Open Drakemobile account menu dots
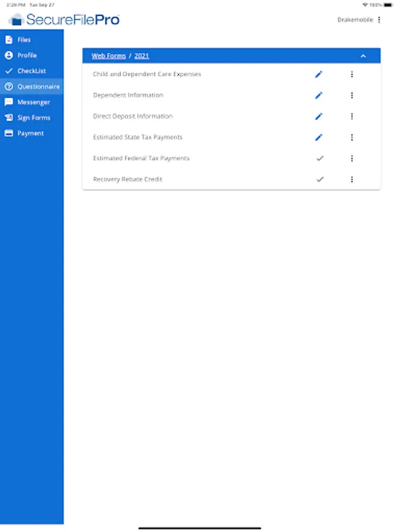399x532 pixels. pos(379,20)
